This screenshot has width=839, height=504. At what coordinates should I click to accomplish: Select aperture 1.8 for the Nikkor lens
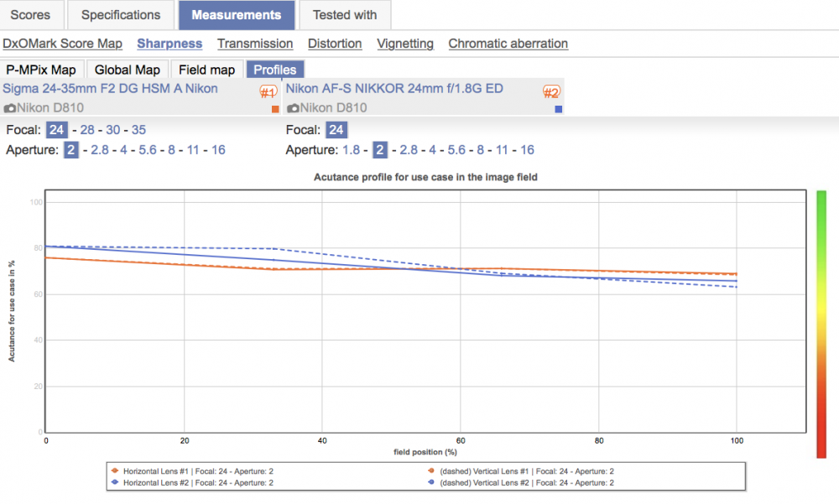tap(351, 150)
